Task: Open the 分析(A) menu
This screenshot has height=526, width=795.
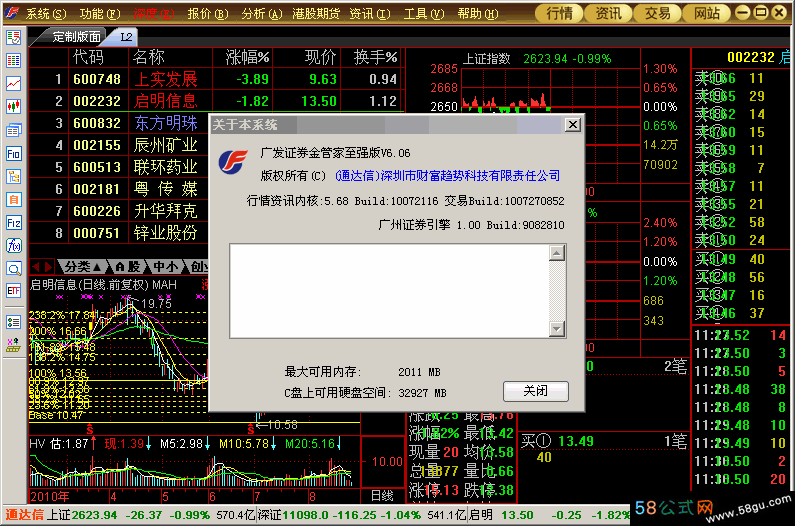Action: point(262,14)
